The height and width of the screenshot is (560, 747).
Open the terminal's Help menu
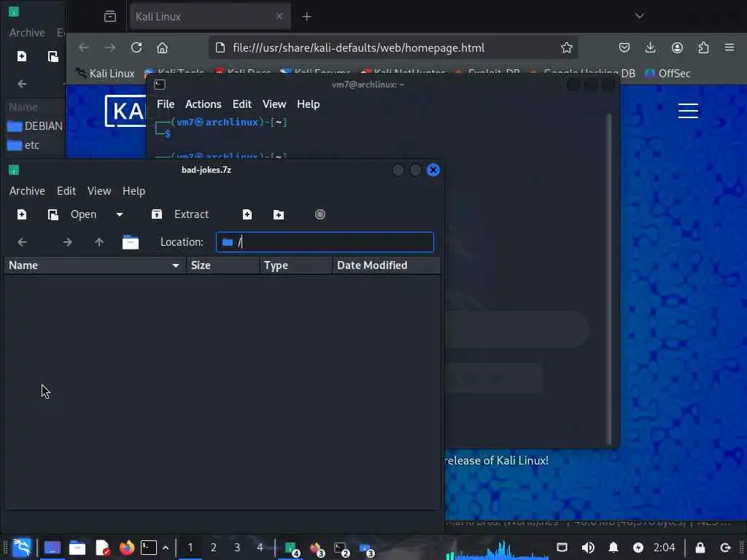(309, 104)
